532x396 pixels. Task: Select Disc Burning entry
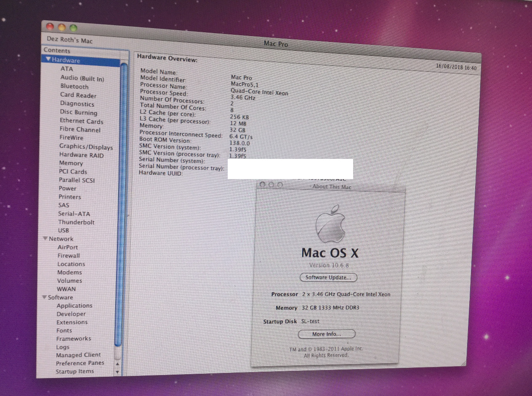78,112
